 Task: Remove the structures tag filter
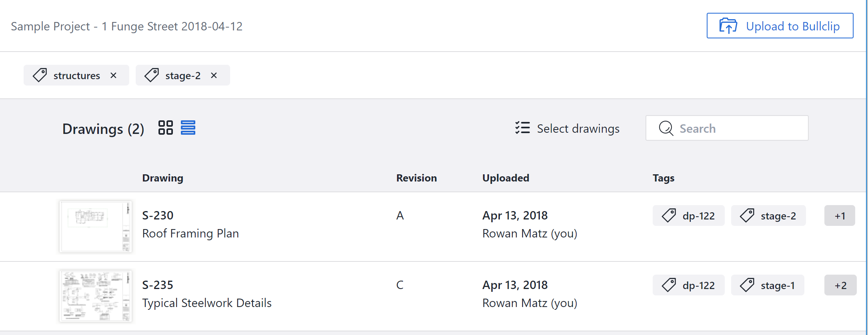pyautogui.click(x=114, y=76)
